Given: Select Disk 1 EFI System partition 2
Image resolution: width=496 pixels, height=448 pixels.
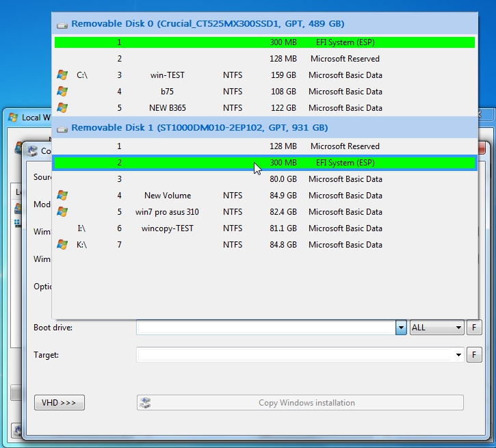Looking at the screenshot, I should coord(265,163).
